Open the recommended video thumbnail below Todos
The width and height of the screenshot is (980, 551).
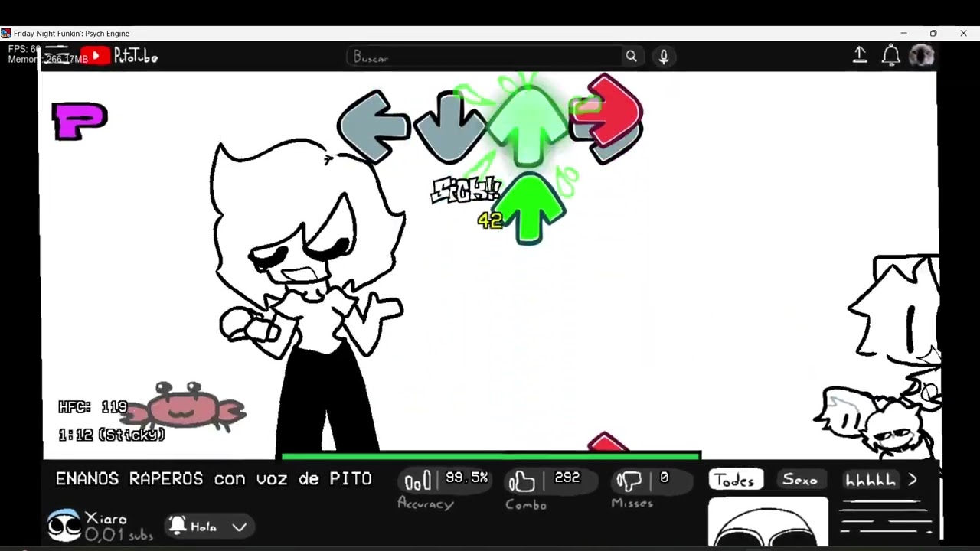[x=768, y=522]
